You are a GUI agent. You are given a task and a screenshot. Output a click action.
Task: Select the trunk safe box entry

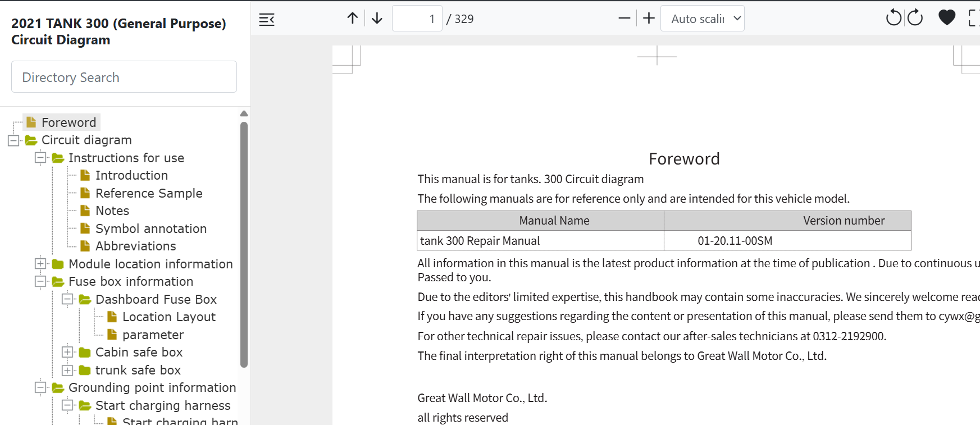[x=138, y=370]
